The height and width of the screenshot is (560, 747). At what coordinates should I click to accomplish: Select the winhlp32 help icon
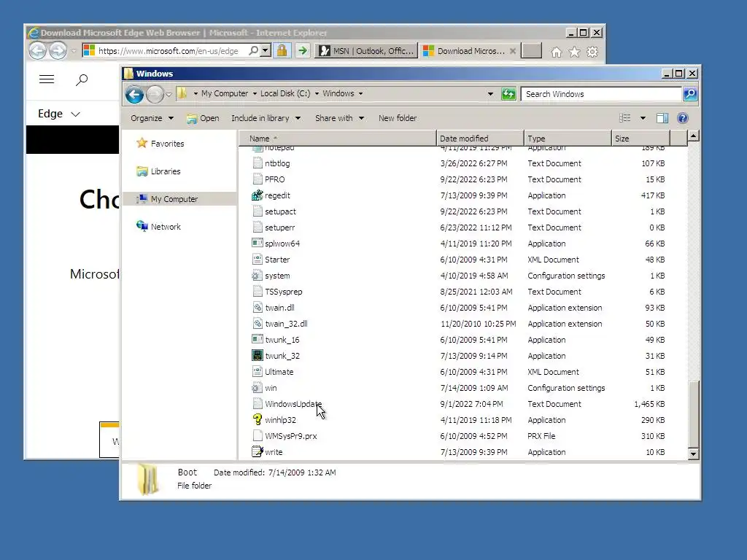click(258, 419)
